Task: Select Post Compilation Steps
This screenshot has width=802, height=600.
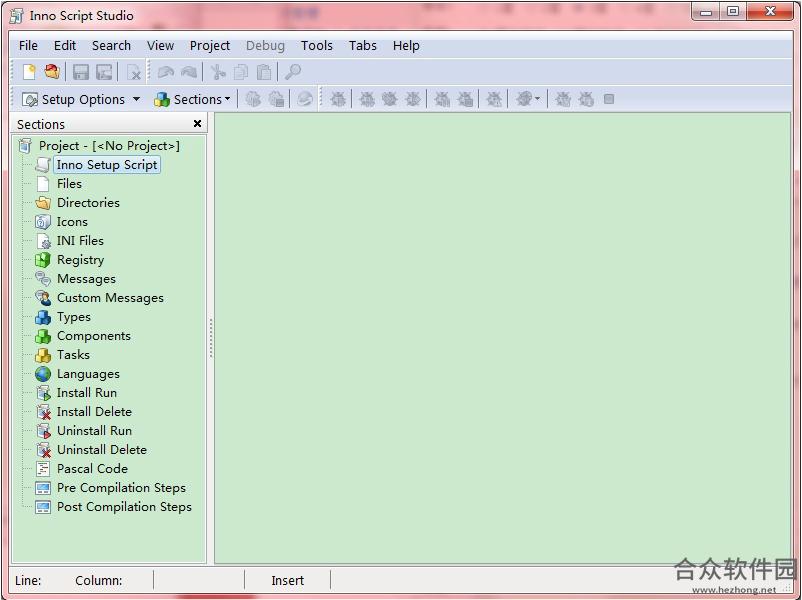Action: (x=124, y=507)
